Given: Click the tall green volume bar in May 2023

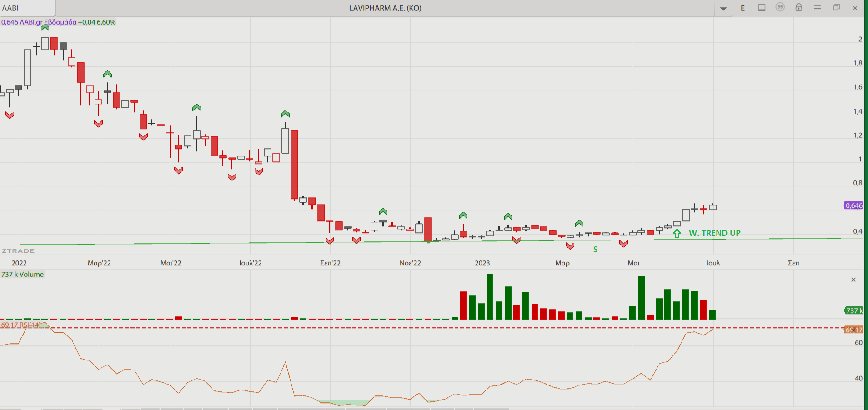Looking at the screenshot, I should (x=641, y=298).
